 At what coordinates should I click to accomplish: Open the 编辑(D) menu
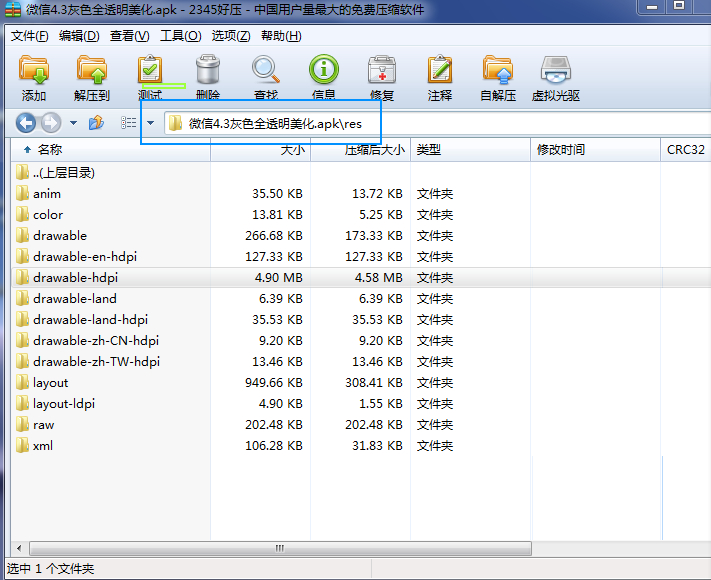click(x=79, y=36)
